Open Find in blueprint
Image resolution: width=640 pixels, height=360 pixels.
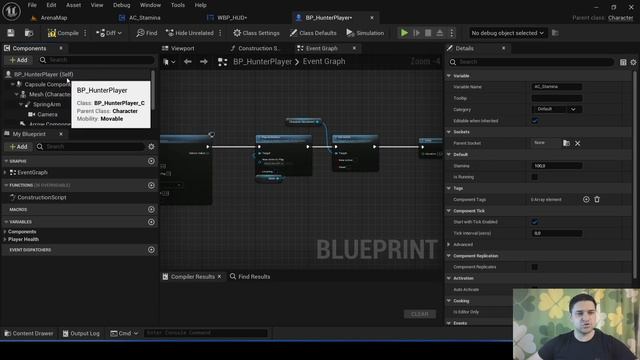(147, 33)
